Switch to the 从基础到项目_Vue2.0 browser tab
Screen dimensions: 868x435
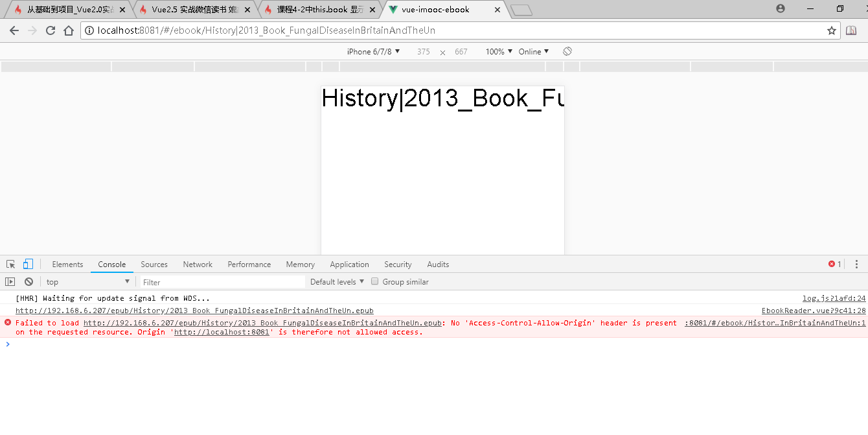click(x=70, y=10)
